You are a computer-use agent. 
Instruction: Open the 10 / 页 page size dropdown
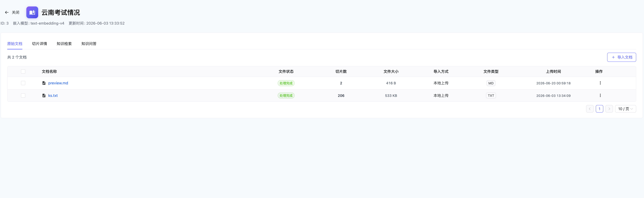[625, 109]
